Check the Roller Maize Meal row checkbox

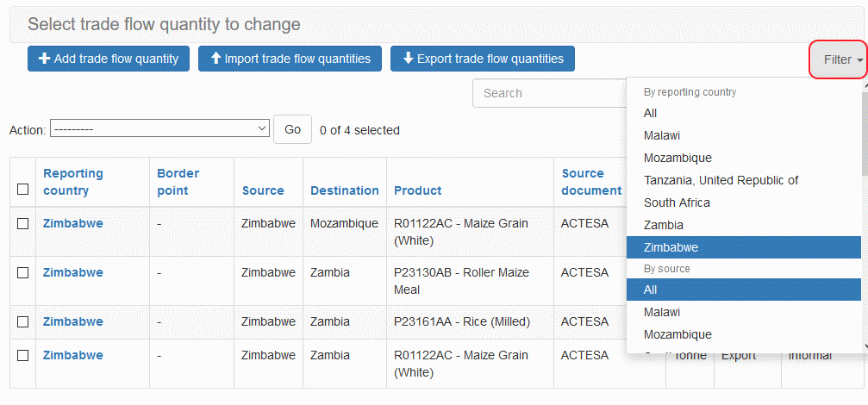[23, 272]
